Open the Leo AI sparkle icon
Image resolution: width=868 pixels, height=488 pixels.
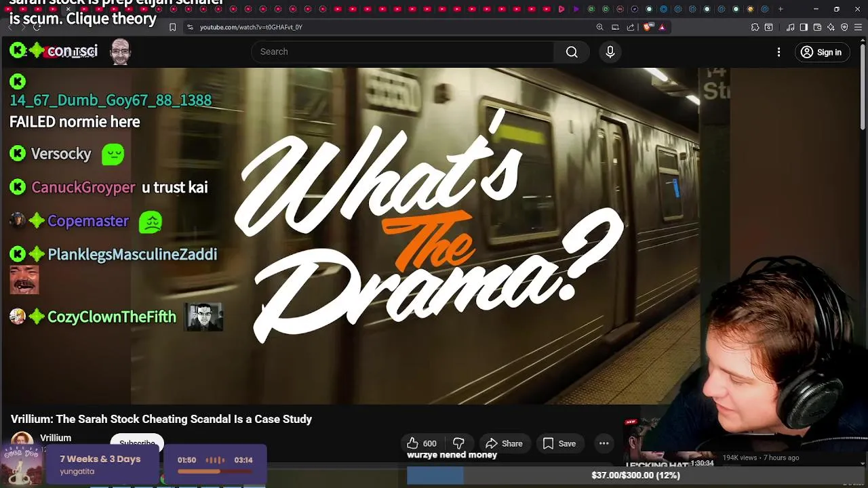click(x=831, y=27)
